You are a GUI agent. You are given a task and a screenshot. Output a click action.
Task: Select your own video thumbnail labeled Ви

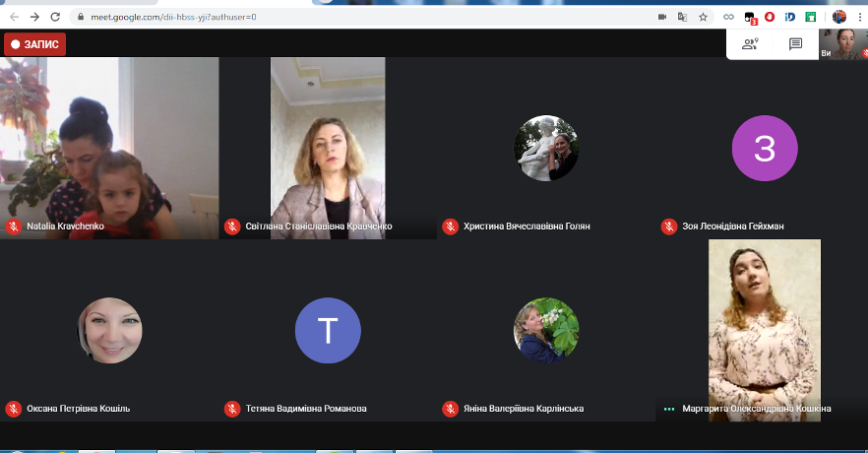point(843,44)
